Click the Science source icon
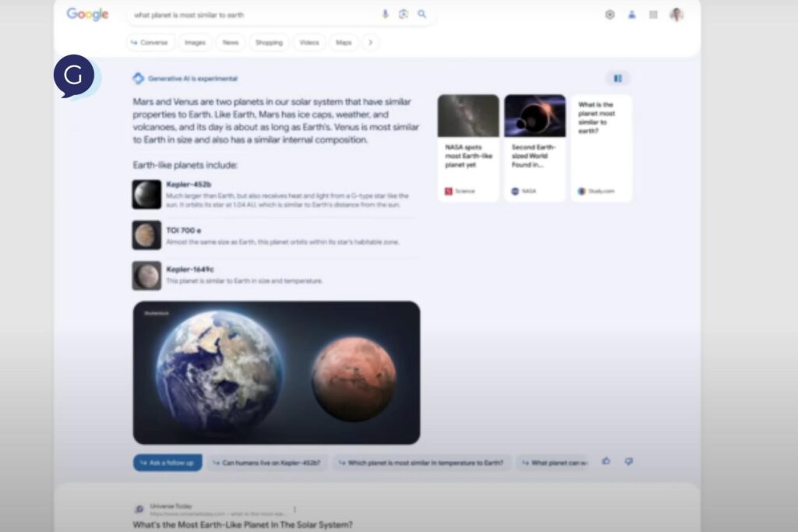This screenshot has width=798, height=532. point(448,192)
